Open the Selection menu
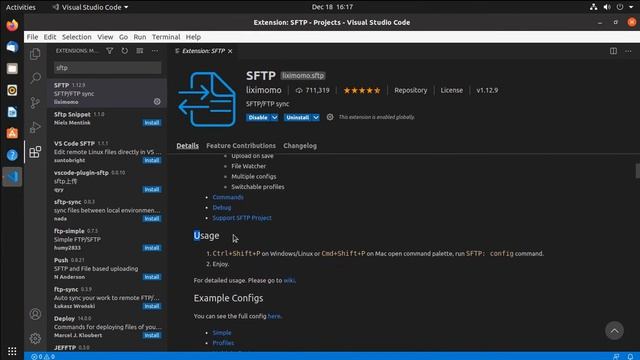640x360 pixels. (x=77, y=37)
